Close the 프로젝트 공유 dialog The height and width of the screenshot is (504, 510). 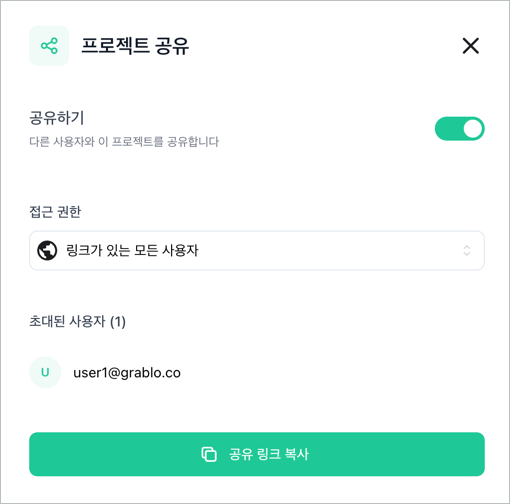(x=471, y=46)
